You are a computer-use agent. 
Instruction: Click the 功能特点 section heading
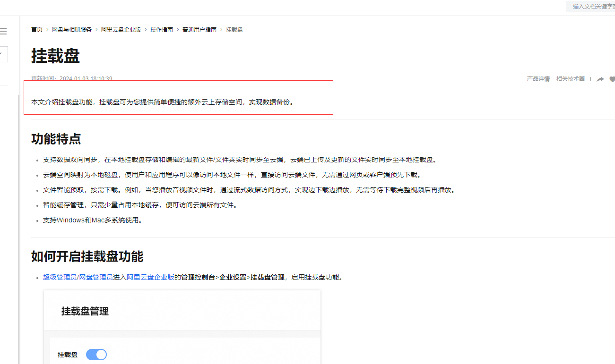56,139
